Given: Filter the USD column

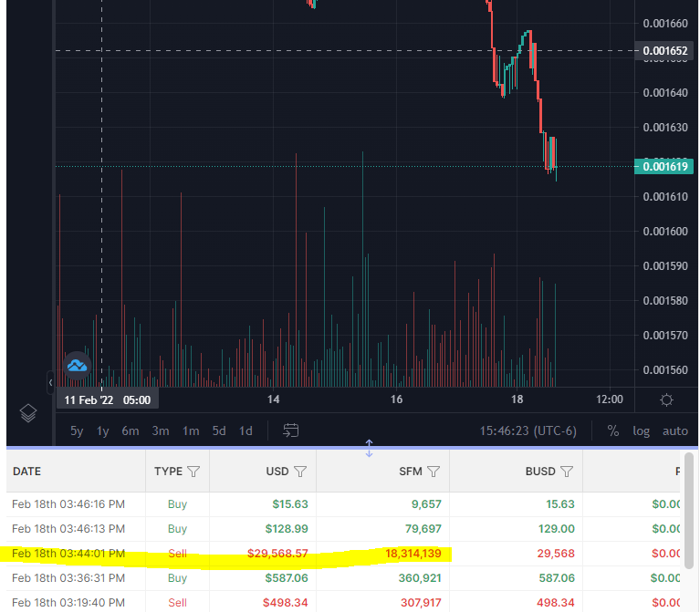Looking at the screenshot, I should (x=300, y=472).
